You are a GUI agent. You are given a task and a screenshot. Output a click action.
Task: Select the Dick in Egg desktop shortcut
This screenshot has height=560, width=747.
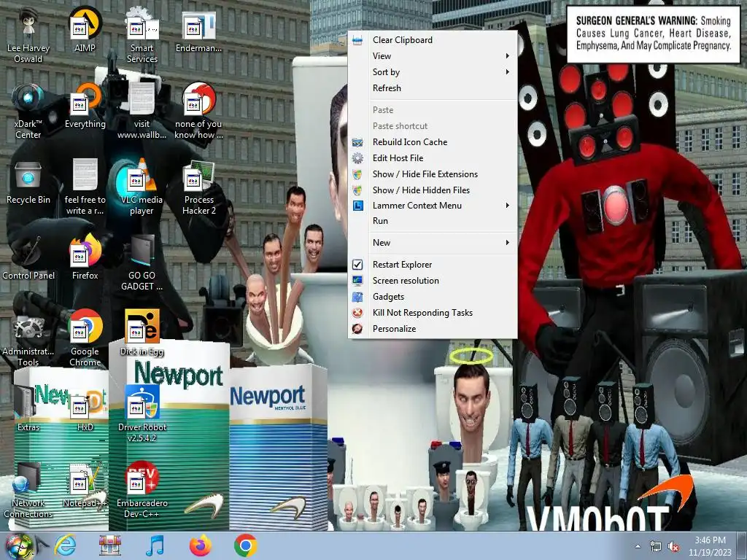[142, 332]
